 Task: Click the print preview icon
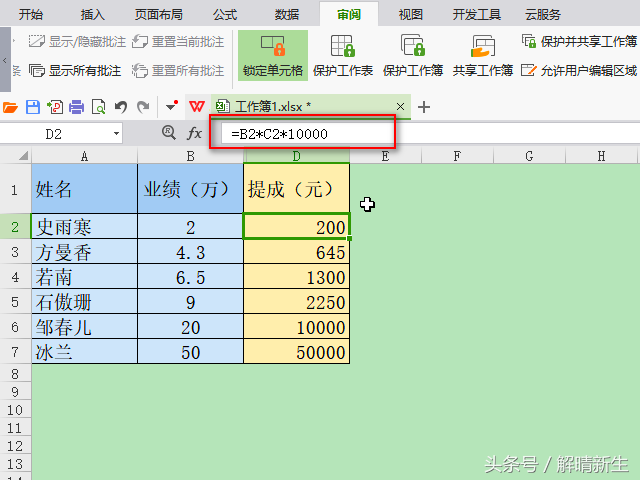98,107
